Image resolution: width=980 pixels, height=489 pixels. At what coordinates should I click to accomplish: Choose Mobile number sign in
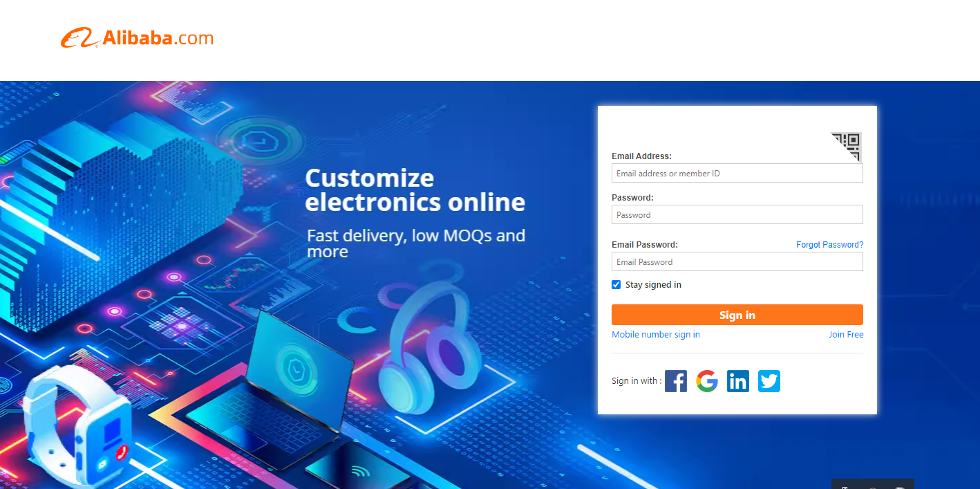656,335
